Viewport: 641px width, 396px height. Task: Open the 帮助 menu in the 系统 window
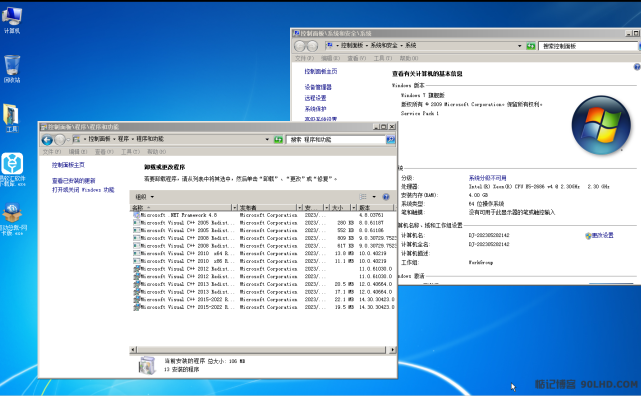tap(408, 58)
